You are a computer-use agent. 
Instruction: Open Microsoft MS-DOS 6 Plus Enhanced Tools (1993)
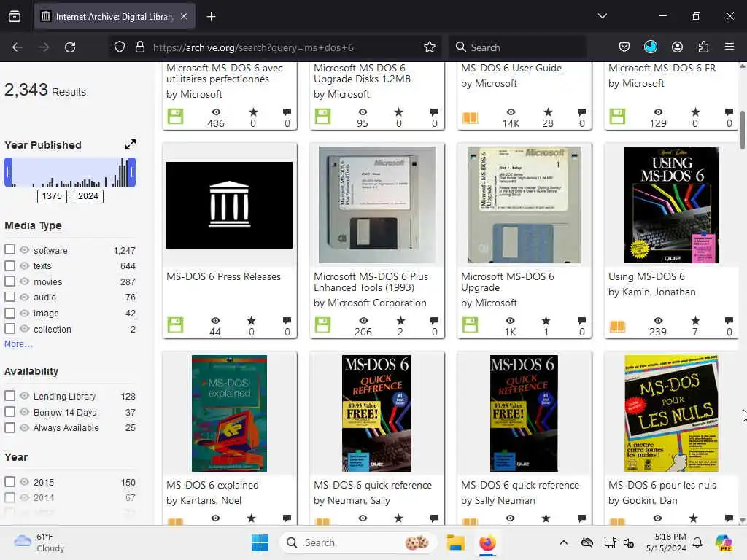click(371, 282)
